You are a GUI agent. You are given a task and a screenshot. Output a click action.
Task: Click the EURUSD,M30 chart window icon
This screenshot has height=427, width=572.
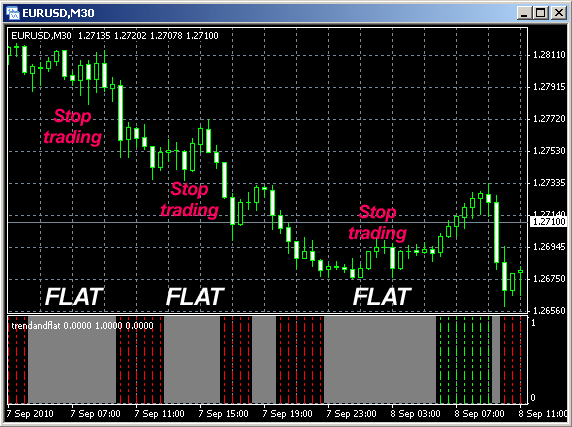click(x=13, y=13)
